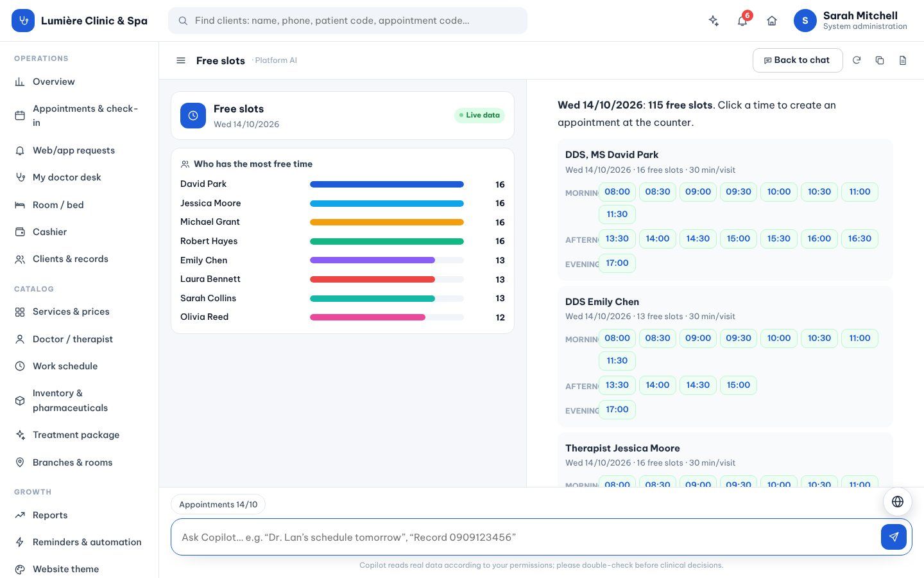
Task: Navigate to Clients & records
Action: point(80,259)
